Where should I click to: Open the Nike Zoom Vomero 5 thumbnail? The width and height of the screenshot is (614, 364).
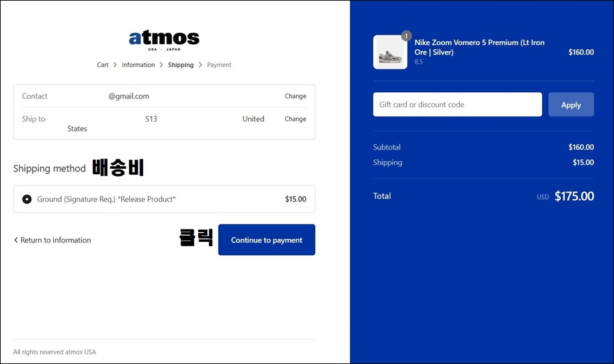coord(390,52)
